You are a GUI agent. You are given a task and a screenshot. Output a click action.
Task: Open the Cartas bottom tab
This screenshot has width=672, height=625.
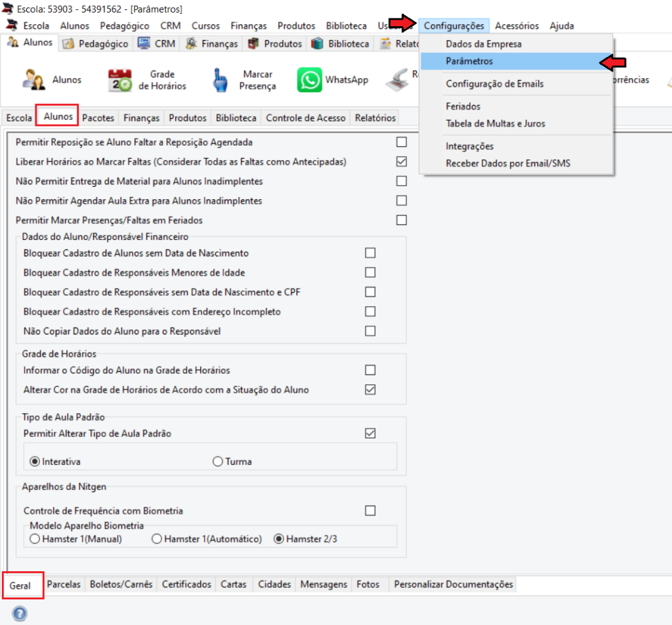(x=234, y=584)
